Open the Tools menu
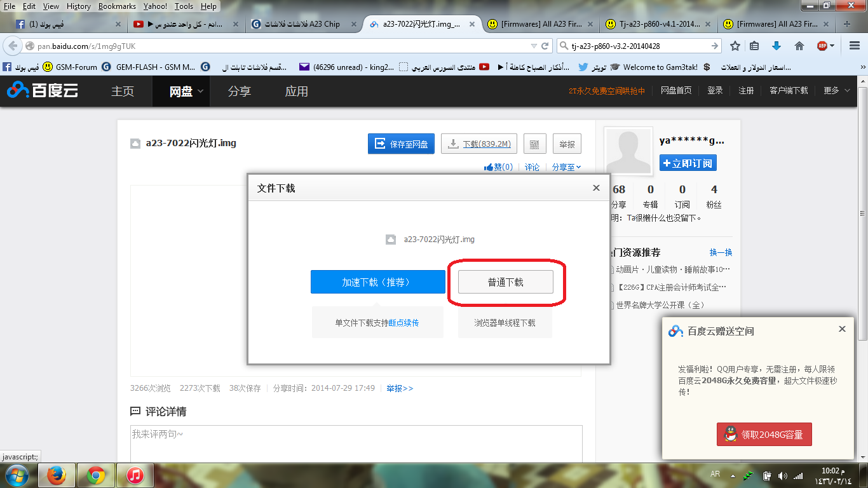868x488 pixels. [x=184, y=6]
